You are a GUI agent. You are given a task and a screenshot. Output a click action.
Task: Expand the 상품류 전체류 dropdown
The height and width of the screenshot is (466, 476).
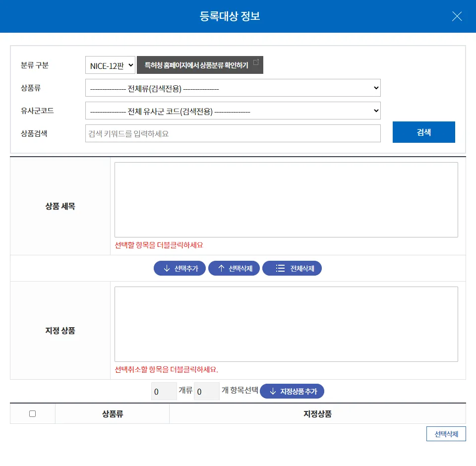coord(233,88)
